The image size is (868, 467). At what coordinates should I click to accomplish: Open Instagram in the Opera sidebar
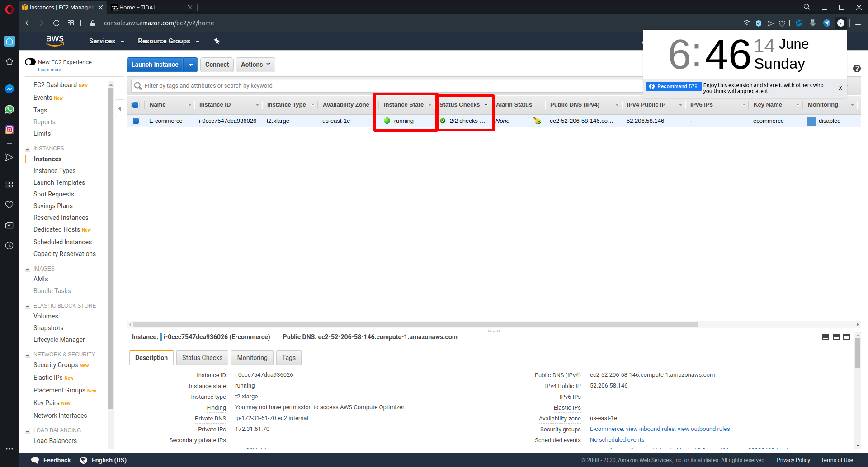[9, 130]
